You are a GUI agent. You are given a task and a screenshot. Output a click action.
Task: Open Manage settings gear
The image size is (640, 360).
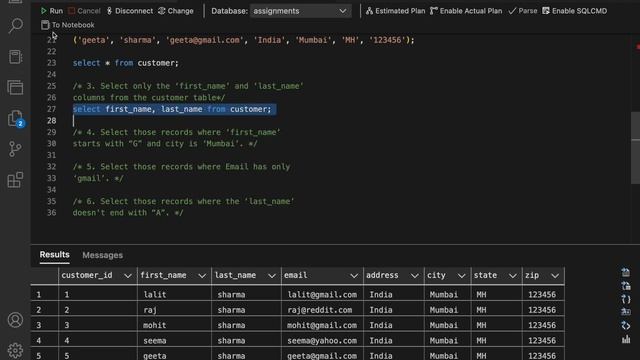15,350
